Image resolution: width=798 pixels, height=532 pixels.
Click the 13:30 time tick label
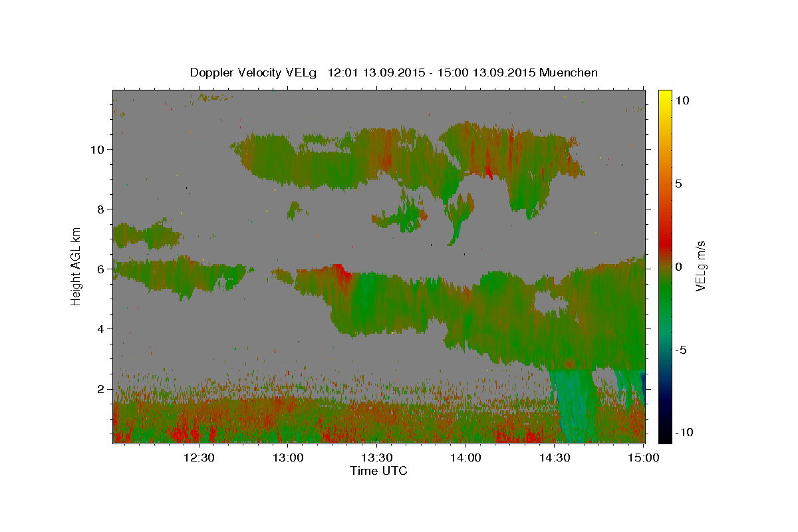[x=377, y=458]
